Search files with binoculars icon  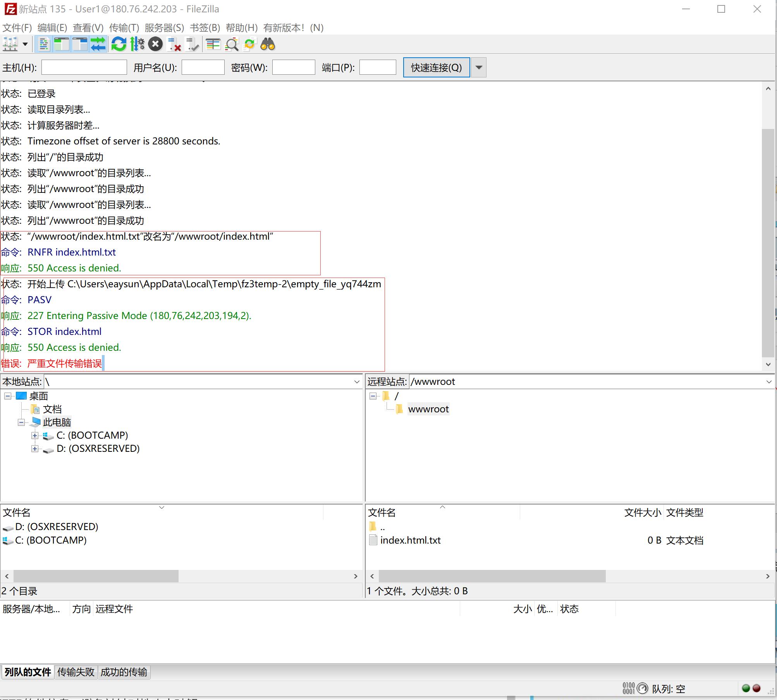coord(268,45)
